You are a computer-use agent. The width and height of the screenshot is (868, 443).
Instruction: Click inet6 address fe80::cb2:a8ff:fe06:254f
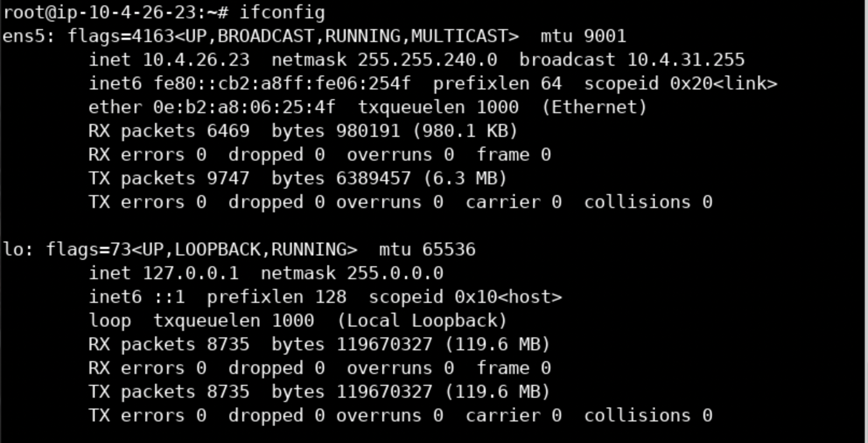[282, 83]
